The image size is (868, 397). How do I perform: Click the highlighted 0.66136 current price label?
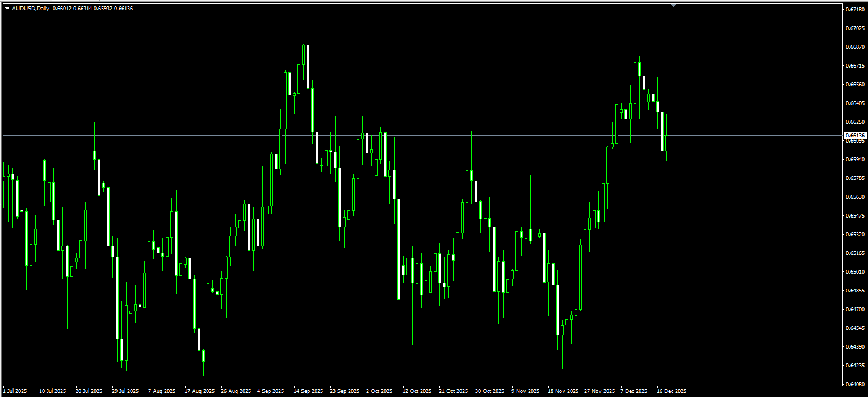pyautogui.click(x=855, y=136)
